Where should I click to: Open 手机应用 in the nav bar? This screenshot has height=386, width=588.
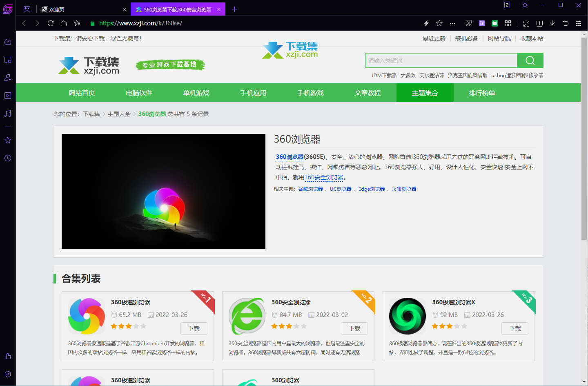point(254,93)
